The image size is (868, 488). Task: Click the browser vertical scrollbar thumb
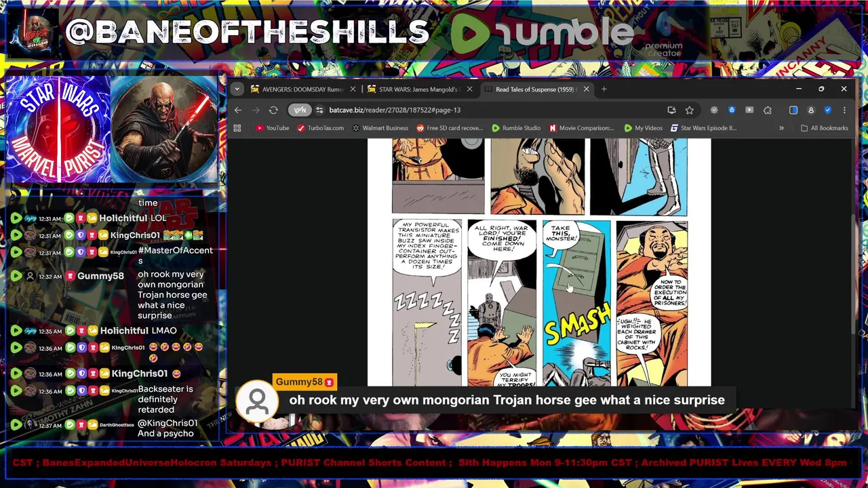pos(854,273)
